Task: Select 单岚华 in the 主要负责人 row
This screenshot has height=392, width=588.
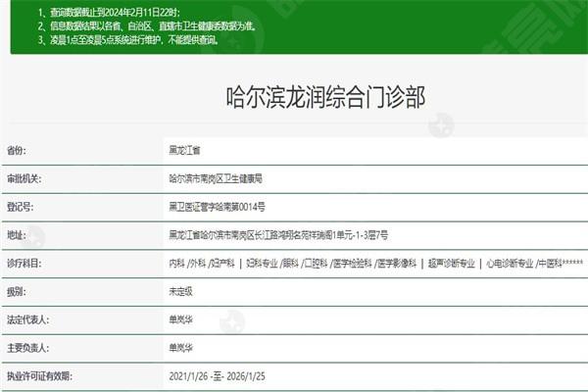Action: [180, 348]
